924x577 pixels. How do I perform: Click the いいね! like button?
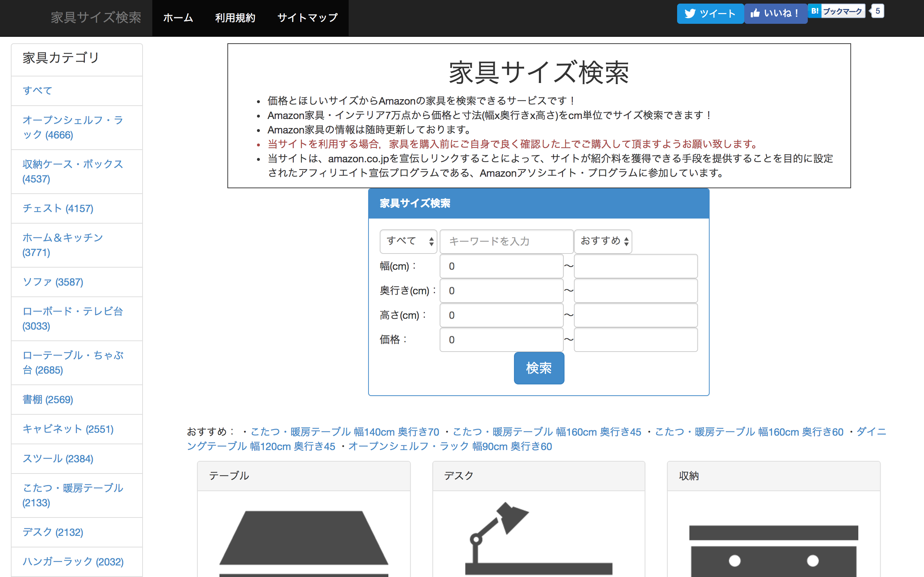[x=775, y=13]
